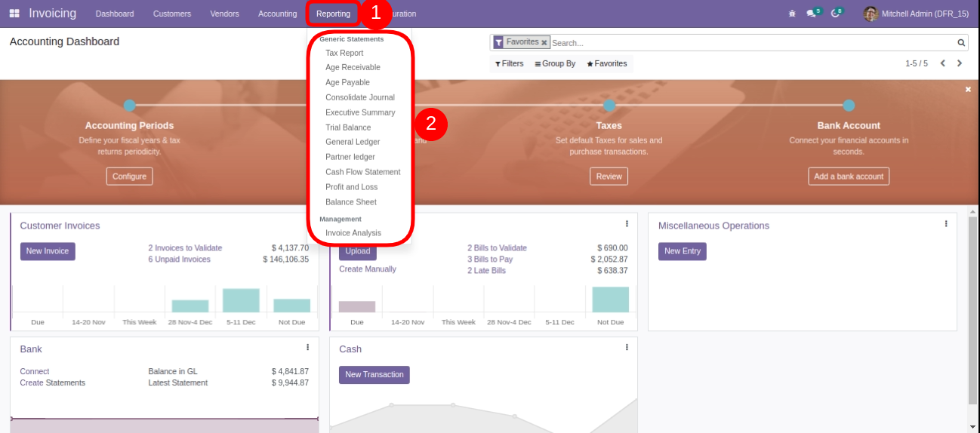Open the activities clock icon
The height and width of the screenshot is (433, 980).
[835, 14]
